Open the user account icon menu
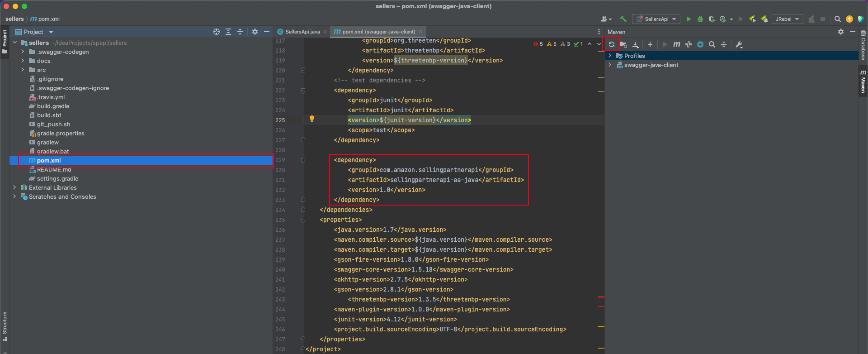The image size is (868, 354). pos(605,19)
